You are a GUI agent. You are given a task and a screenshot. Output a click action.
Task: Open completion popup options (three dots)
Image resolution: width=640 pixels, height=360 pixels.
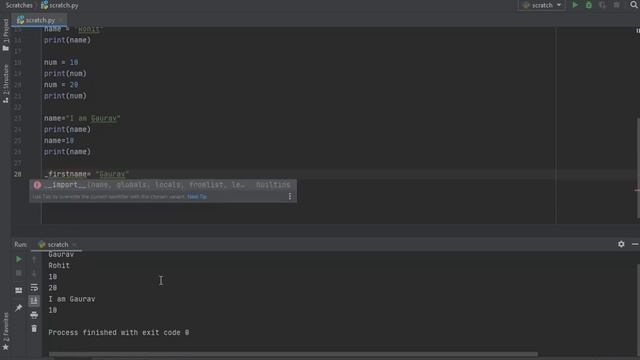coord(290,196)
